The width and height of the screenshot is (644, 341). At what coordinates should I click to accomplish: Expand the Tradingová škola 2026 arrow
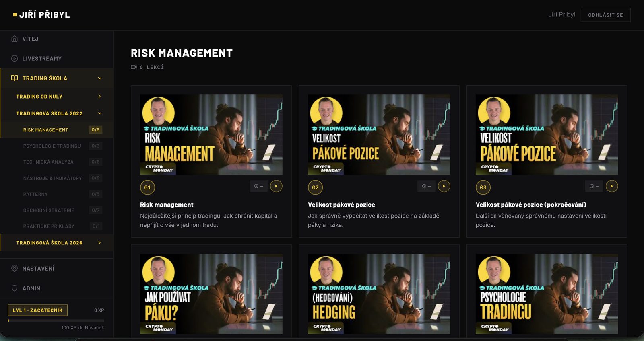(x=99, y=243)
